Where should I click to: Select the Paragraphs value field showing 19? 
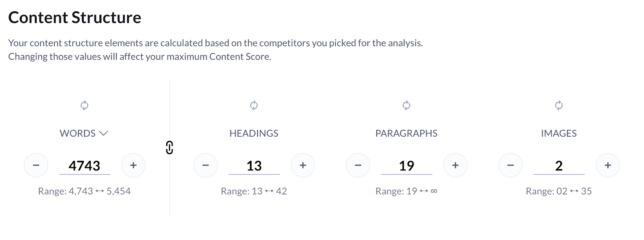[x=407, y=165]
